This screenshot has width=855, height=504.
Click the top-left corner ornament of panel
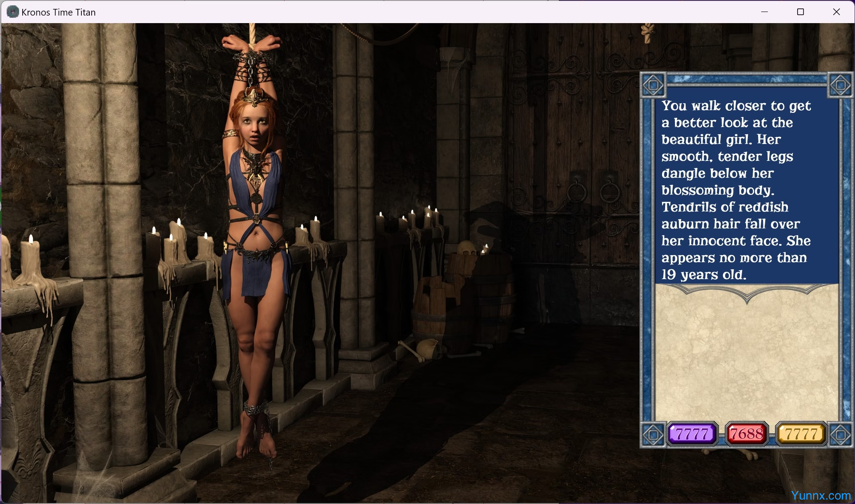(x=653, y=85)
